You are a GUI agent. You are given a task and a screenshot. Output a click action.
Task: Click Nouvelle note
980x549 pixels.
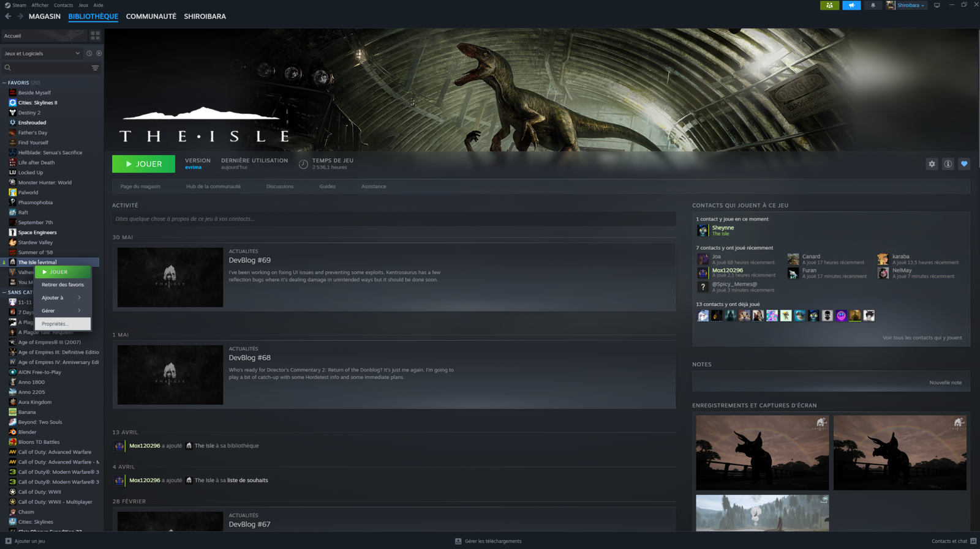click(x=945, y=383)
